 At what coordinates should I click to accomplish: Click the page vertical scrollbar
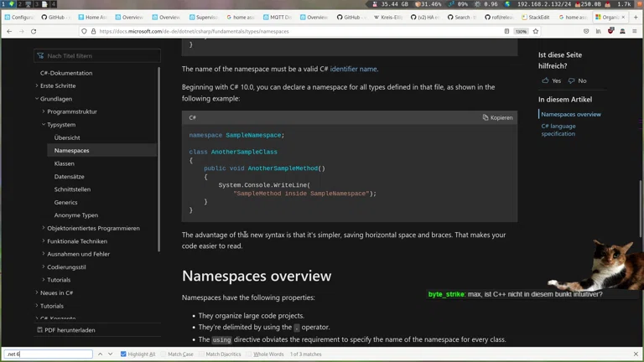(x=641, y=209)
